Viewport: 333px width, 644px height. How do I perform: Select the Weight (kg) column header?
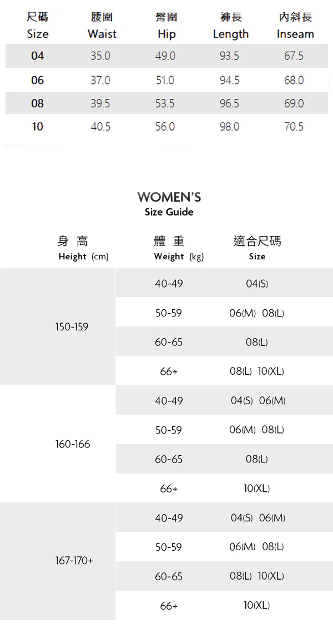pyautogui.click(x=178, y=248)
